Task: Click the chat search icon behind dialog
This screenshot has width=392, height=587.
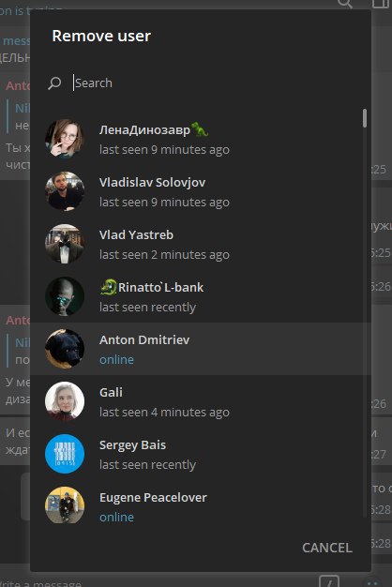Action: [x=345, y=4]
